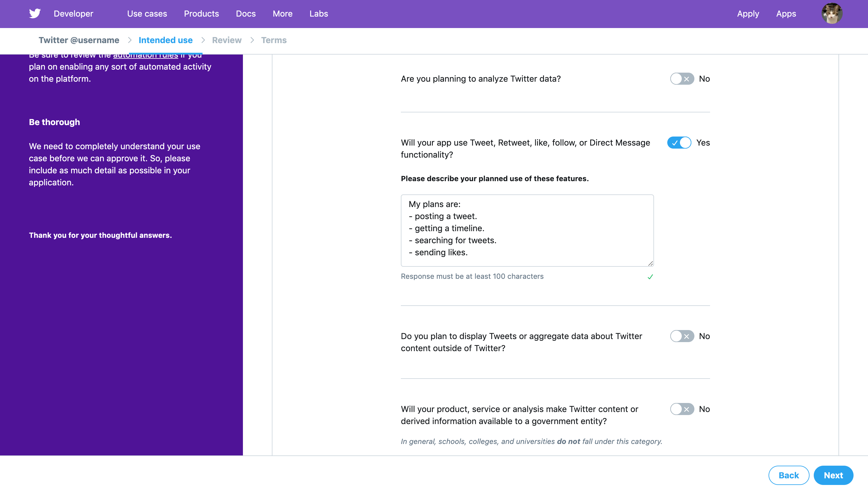
Task: Open the More menu
Action: [x=282, y=14]
